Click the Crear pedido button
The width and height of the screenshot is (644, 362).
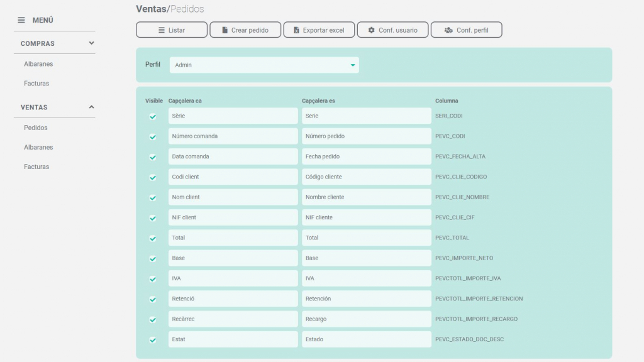[245, 30]
